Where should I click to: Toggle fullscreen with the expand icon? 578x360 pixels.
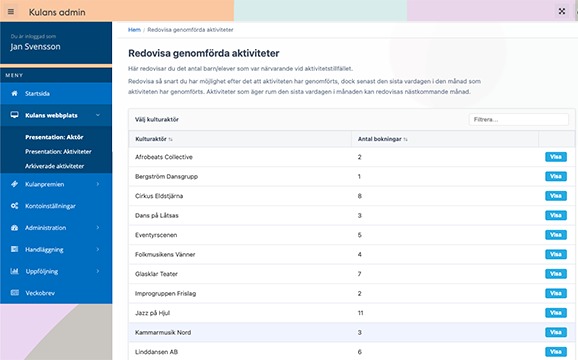coord(562,11)
